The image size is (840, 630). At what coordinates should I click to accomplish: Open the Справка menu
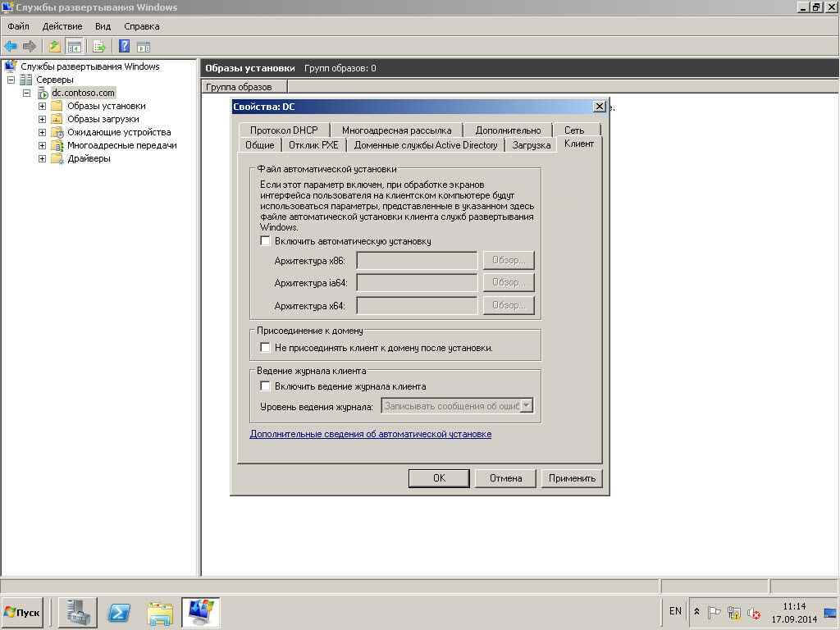141,26
